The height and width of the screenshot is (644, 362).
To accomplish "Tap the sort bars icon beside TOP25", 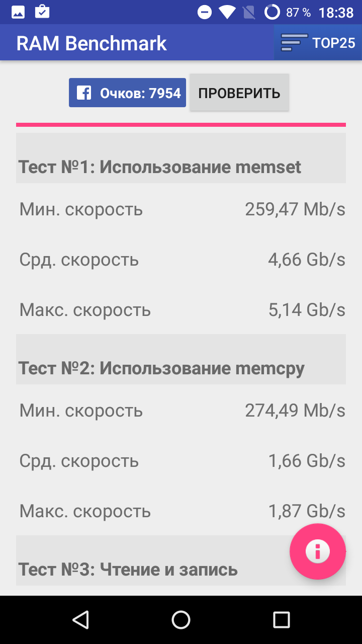I will (294, 43).
